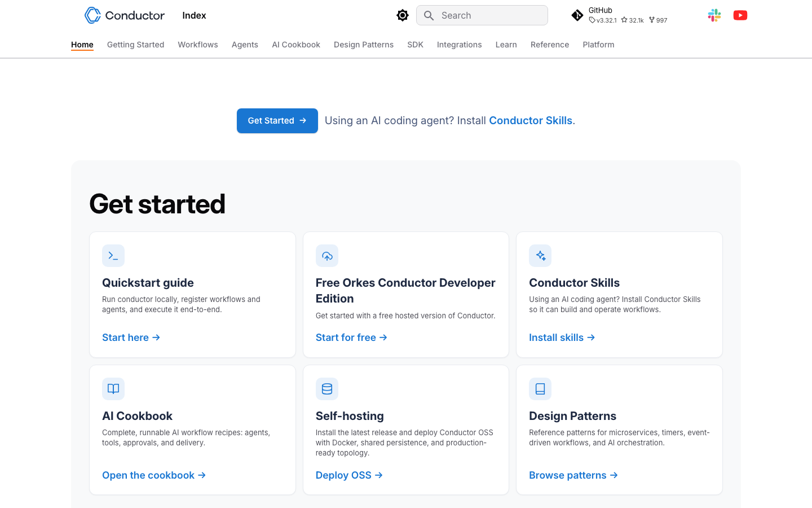Screen dimensions: 812x508
Task: Click the v3.32.1 version tag
Action: coord(603,20)
